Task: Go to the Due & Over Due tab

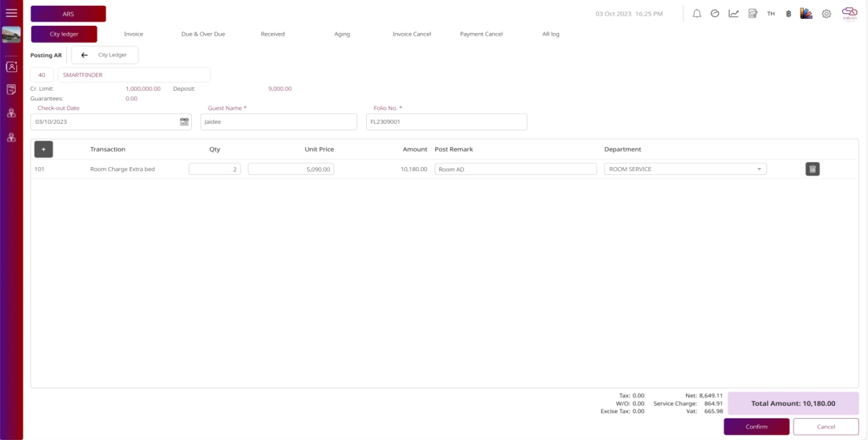Action: coord(203,34)
